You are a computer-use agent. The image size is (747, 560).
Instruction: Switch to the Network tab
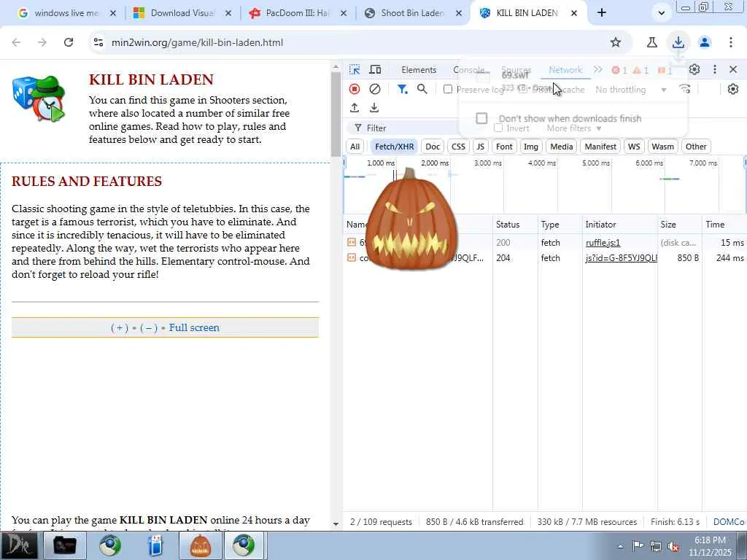565,70
